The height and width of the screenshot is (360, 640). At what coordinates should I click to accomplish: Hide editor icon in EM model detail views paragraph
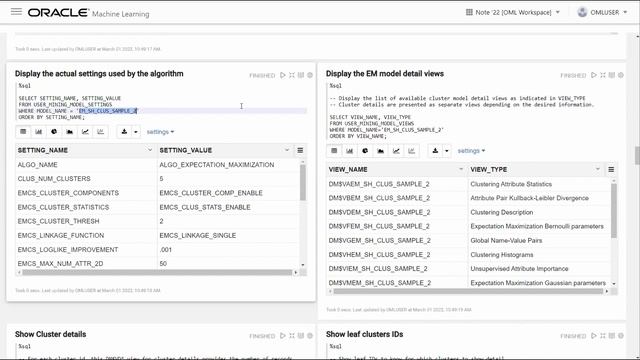click(x=603, y=75)
